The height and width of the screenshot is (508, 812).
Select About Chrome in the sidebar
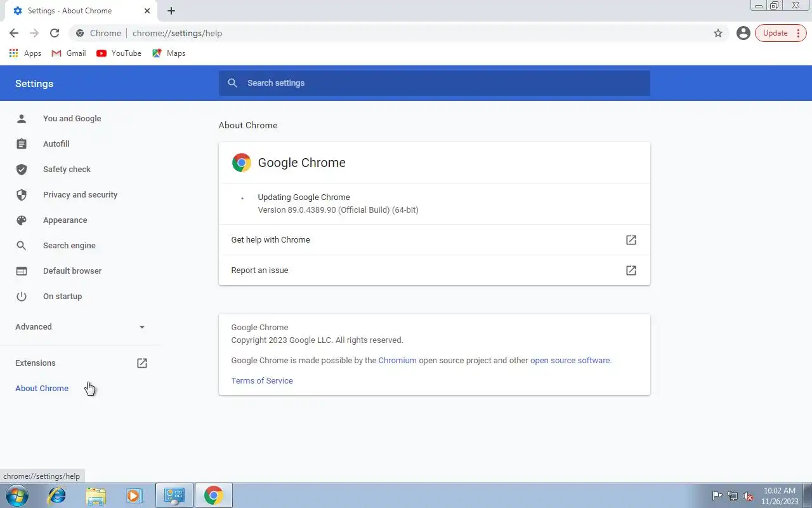click(x=42, y=389)
